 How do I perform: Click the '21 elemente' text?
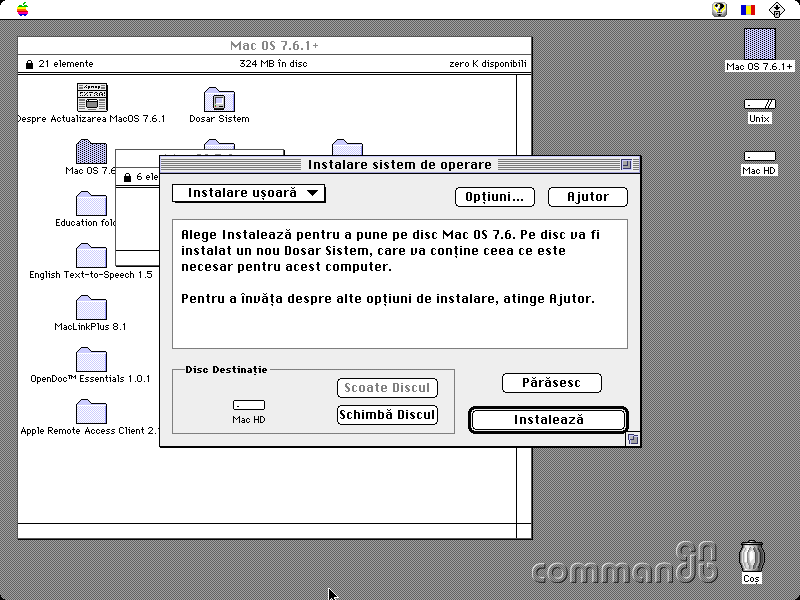click(x=66, y=64)
